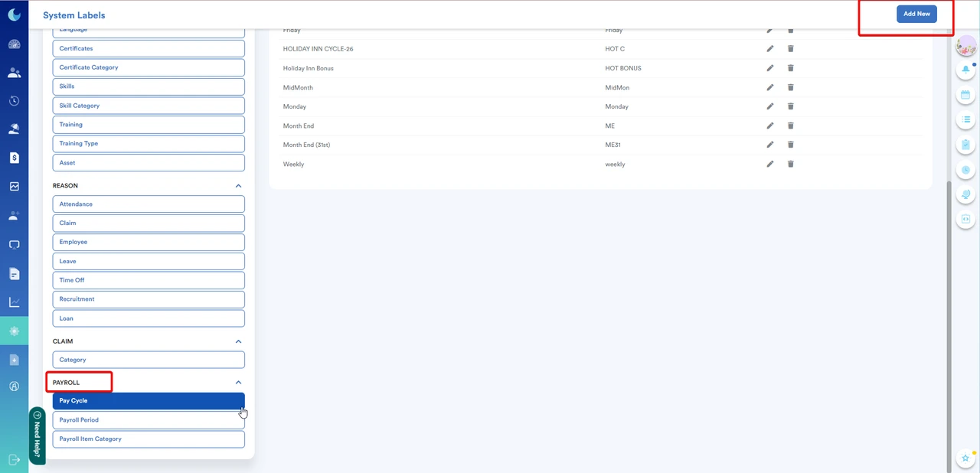The height and width of the screenshot is (473, 980).
Task: Select the Training Type label
Action: [x=149, y=143]
